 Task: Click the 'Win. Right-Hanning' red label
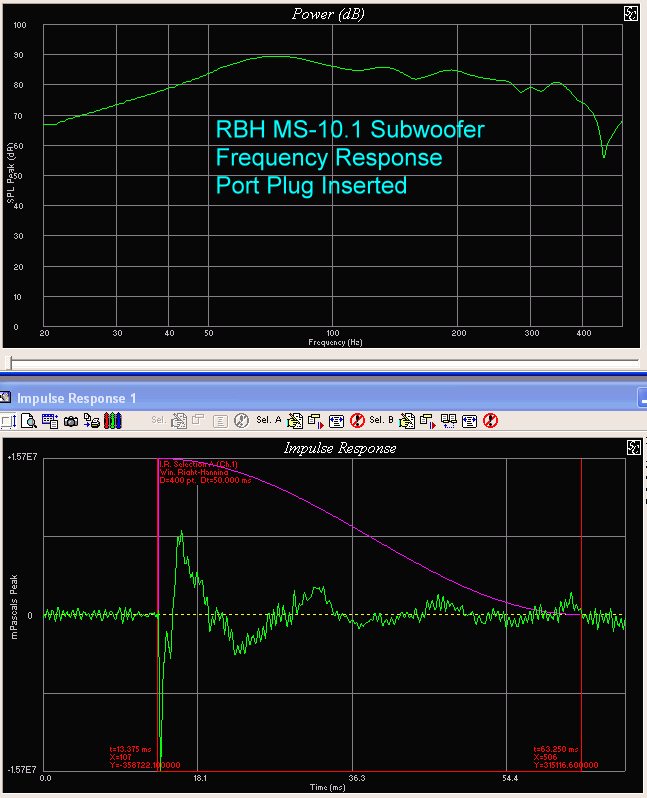click(194, 472)
